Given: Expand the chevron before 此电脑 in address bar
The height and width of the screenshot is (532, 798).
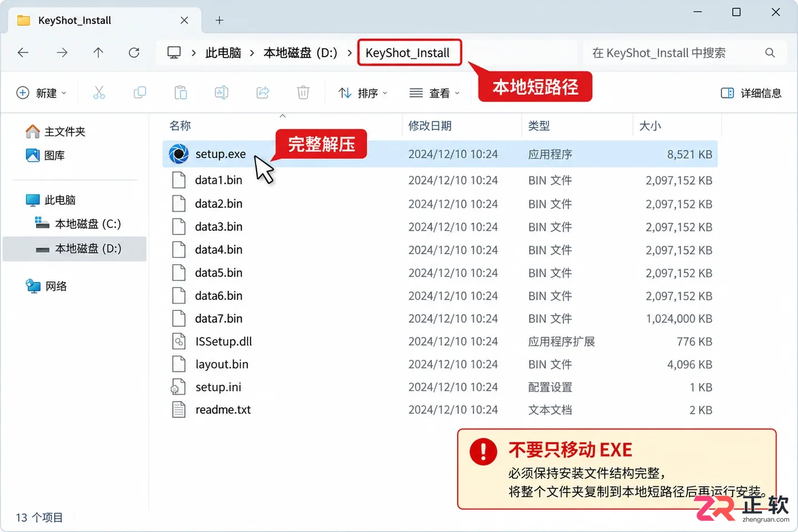Looking at the screenshot, I should (193, 53).
